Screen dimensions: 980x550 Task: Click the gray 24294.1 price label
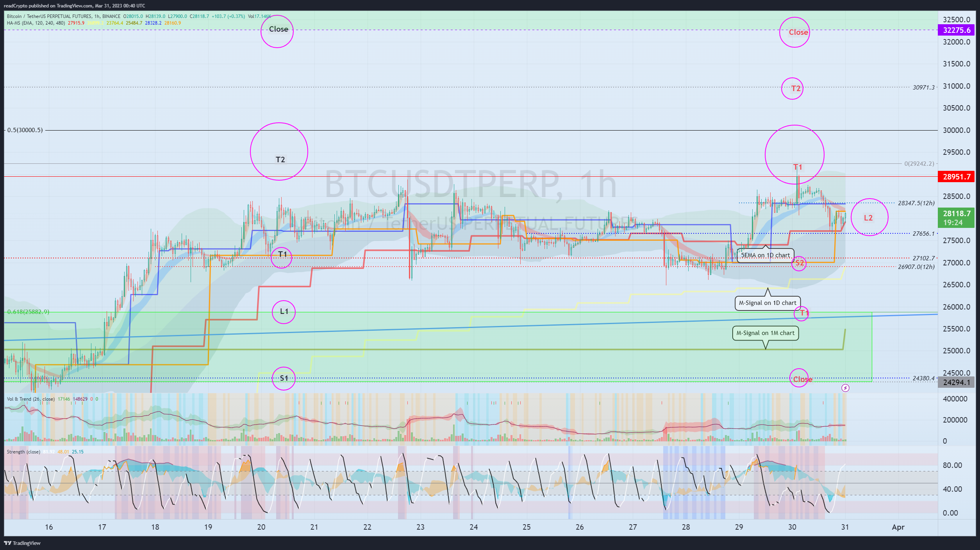point(956,382)
